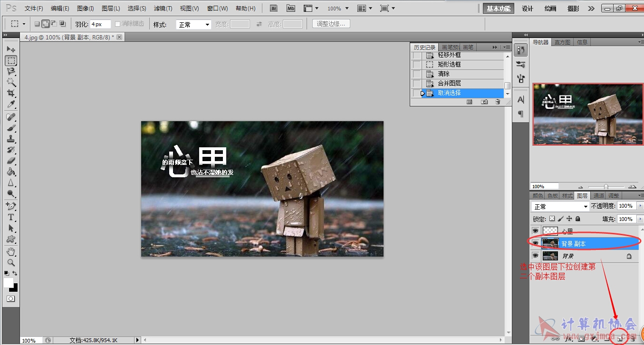Select the Type tool
Screen dimensions: 644x345
point(11,217)
